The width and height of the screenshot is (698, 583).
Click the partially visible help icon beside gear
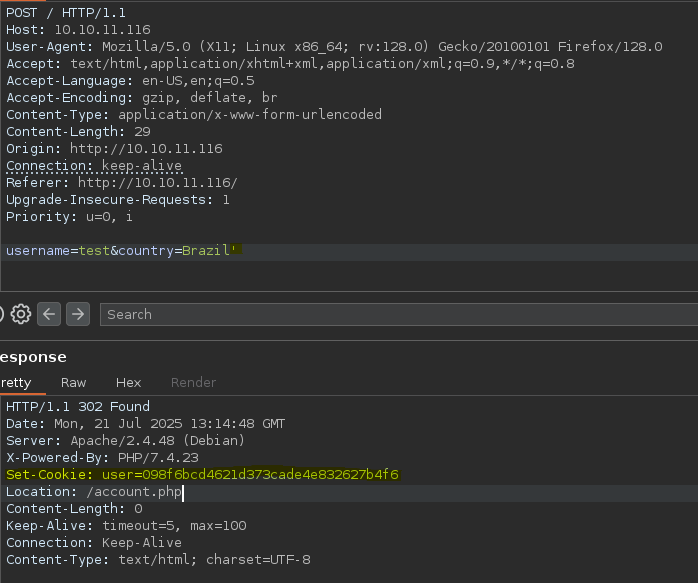click(1, 314)
